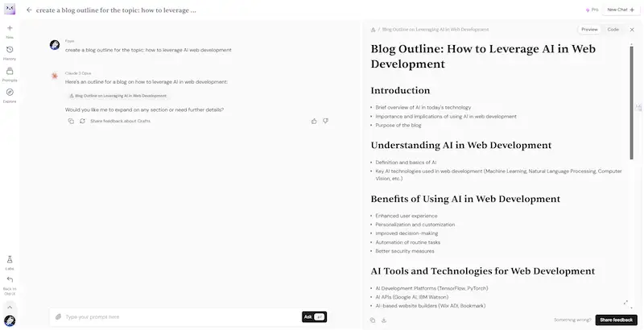Copy the assistant response with copy icon
The image size is (644, 330).
[x=71, y=121]
